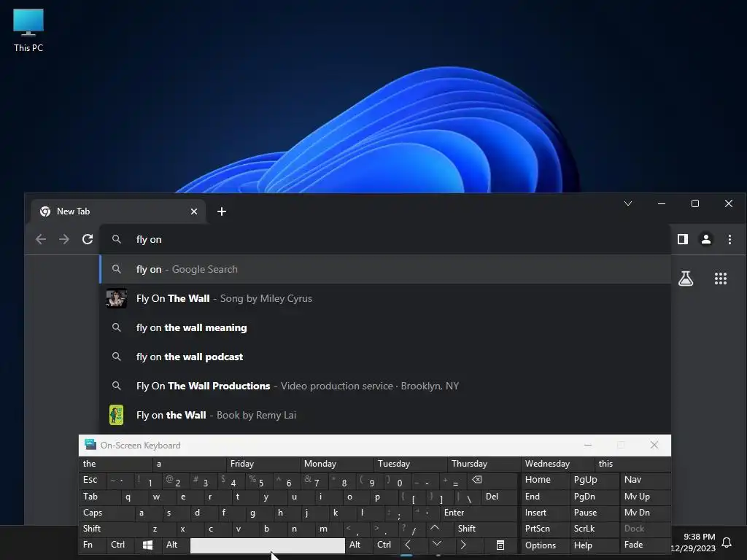Open the Chrome profile avatar
The width and height of the screenshot is (747, 560).
[x=706, y=239]
